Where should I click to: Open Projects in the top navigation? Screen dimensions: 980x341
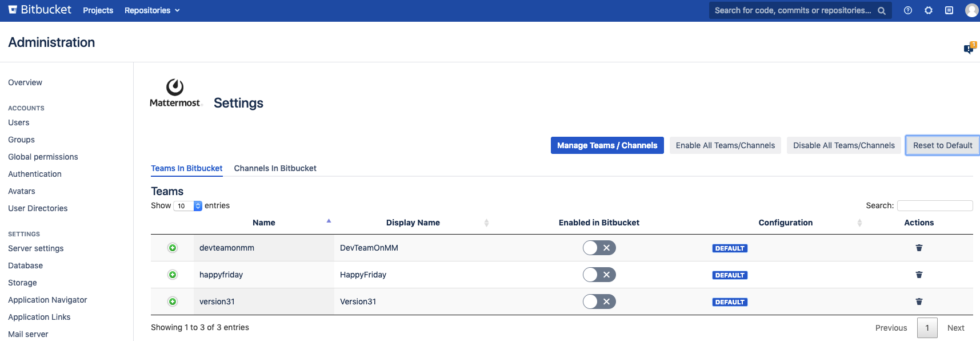[x=98, y=10]
